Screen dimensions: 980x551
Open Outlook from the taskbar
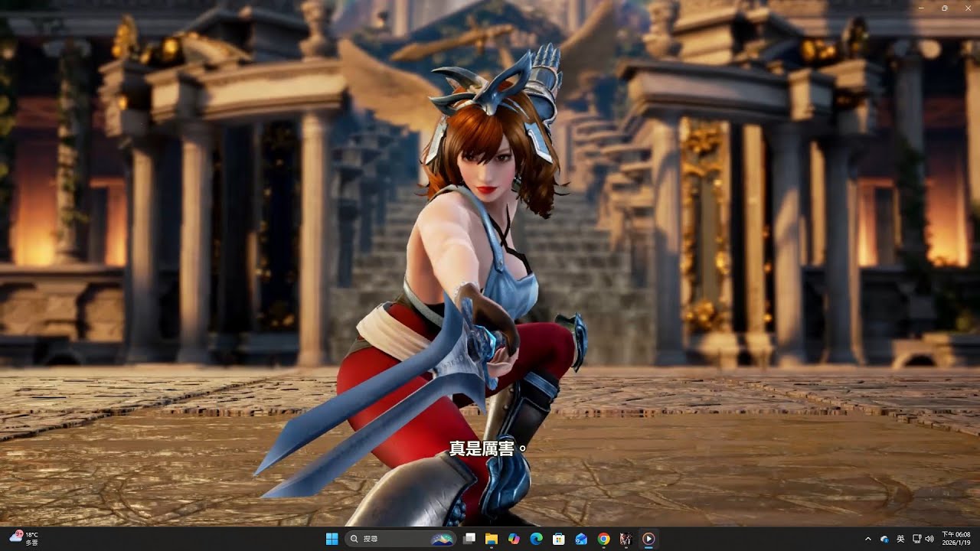coord(581,539)
